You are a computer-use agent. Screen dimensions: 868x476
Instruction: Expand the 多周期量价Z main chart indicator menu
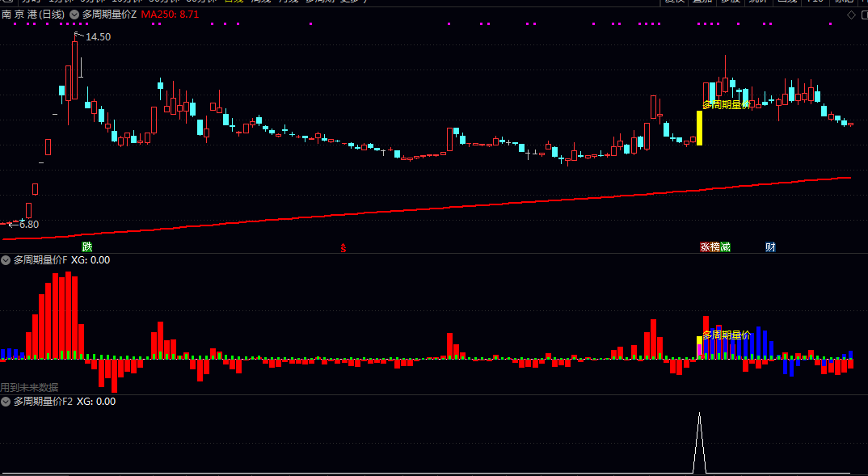(x=74, y=15)
